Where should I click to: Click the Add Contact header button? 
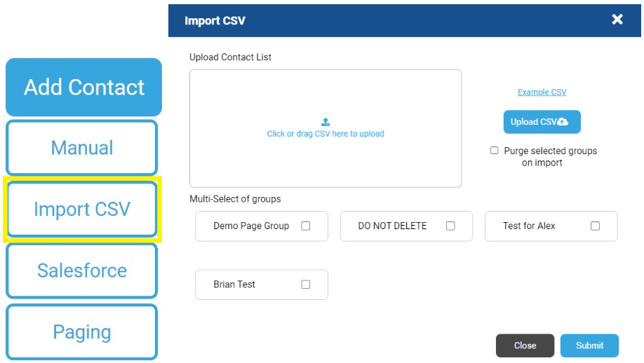point(83,87)
